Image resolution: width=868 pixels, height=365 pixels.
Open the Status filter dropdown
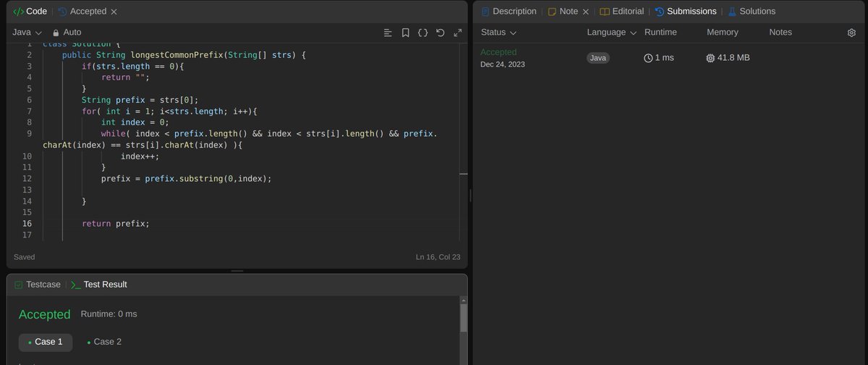(499, 33)
